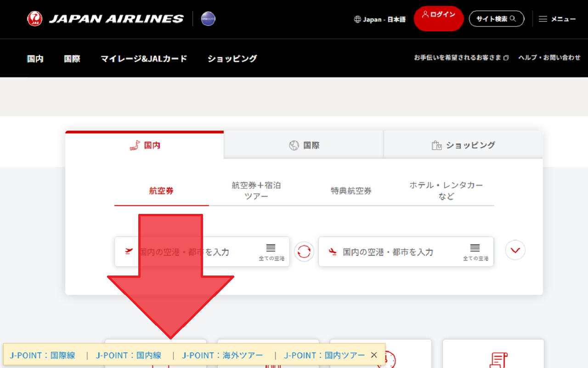Screen dimensions: 588x368
Task: Click the サイト検索 button
Action: [x=496, y=19]
